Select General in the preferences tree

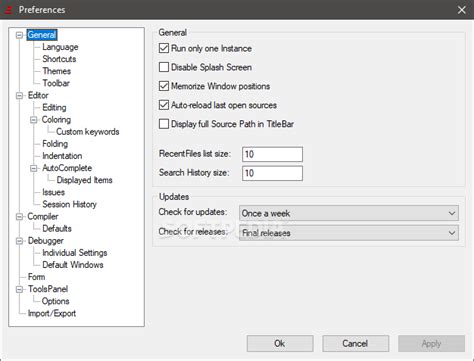tap(42, 35)
